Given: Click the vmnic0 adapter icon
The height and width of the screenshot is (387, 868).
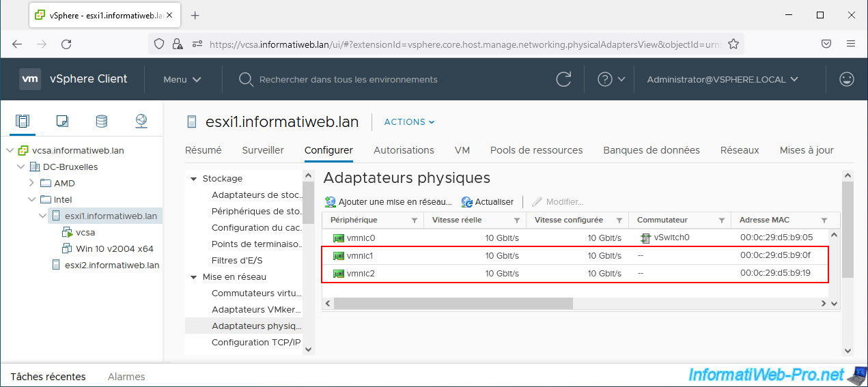Looking at the screenshot, I should tap(338, 238).
